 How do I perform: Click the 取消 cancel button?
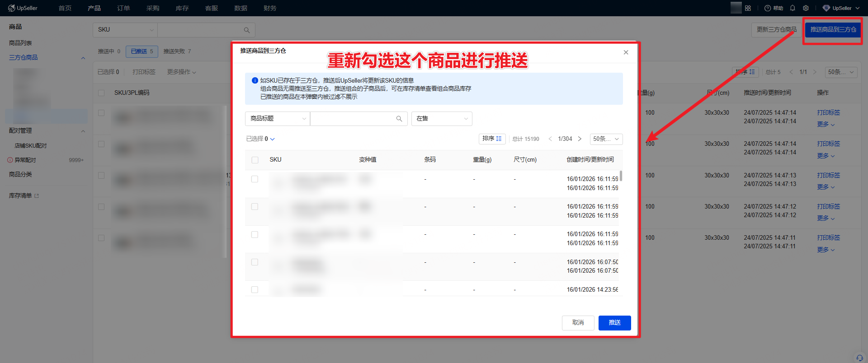pyautogui.click(x=578, y=323)
